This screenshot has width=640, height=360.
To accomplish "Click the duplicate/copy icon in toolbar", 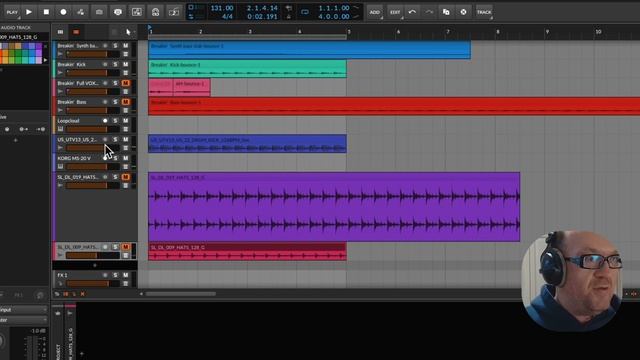I will [446, 12].
